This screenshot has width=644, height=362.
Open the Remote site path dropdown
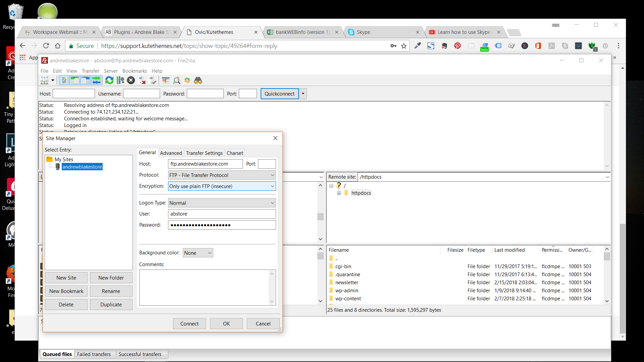[x=607, y=177]
